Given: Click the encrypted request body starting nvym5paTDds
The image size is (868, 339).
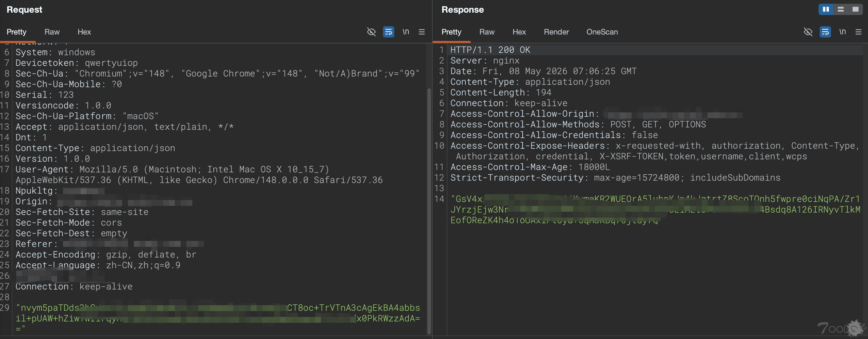Looking at the screenshot, I should pyautogui.click(x=218, y=319).
